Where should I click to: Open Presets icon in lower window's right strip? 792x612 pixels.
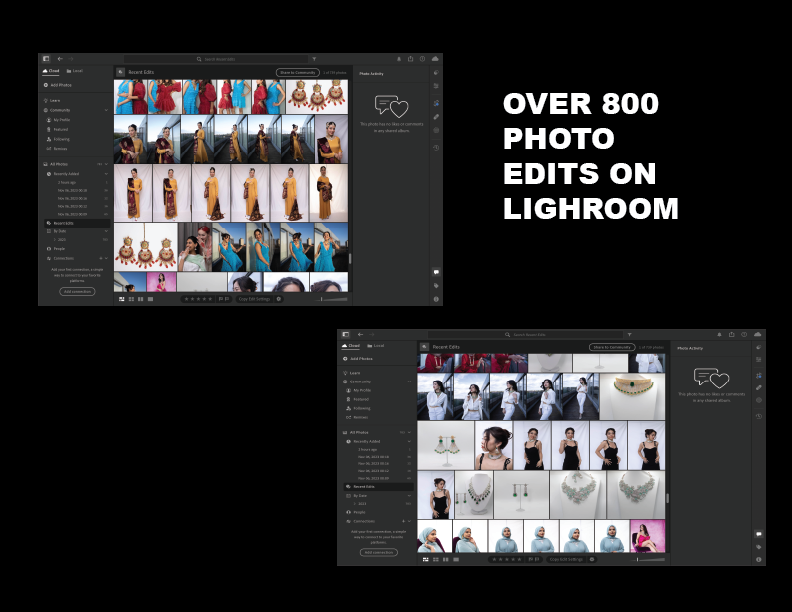(759, 347)
